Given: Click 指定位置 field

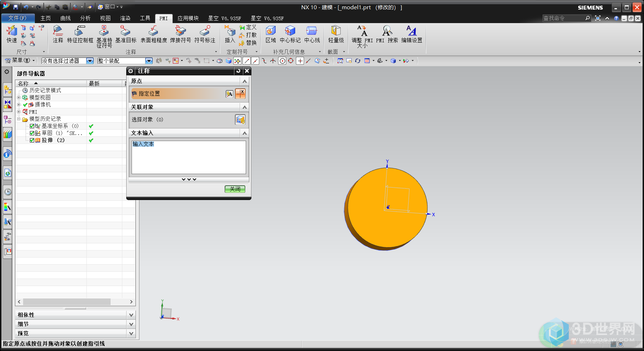Looking at the screenshot, I should 178,94.
